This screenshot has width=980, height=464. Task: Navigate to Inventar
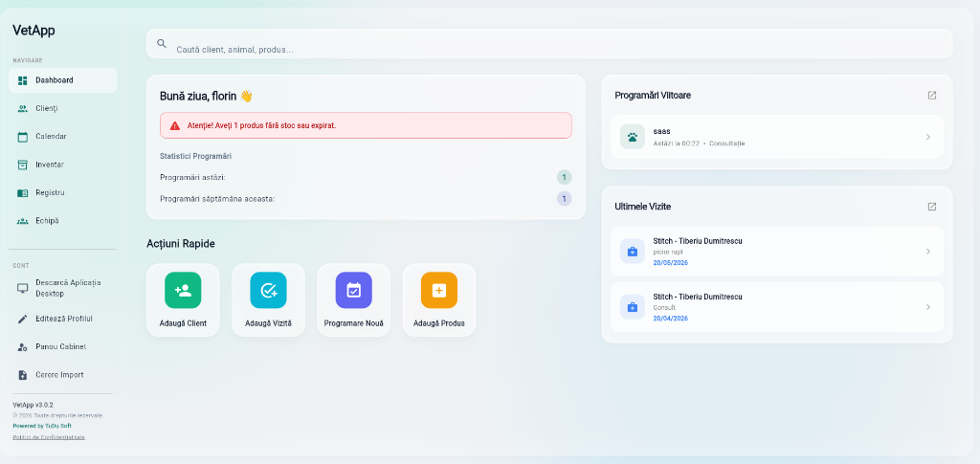(62, 165)
